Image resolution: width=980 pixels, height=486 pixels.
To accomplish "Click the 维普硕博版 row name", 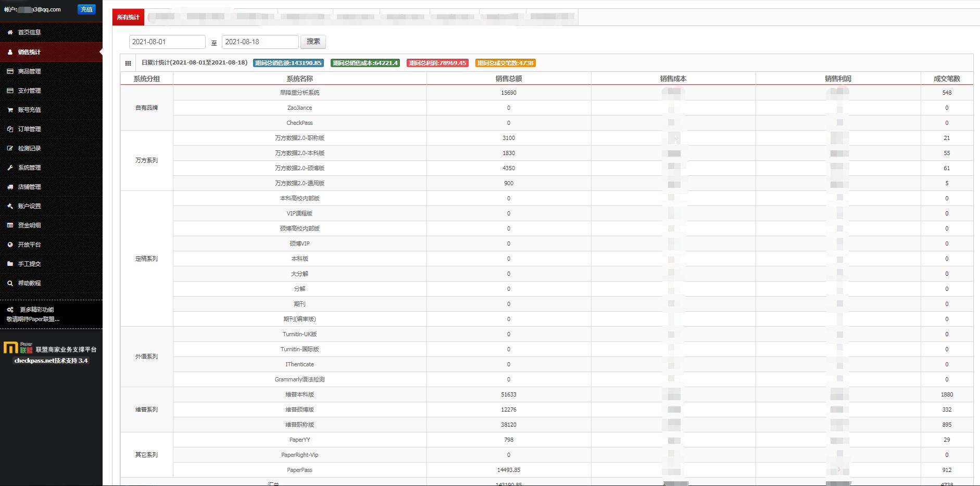I will pyautogui.click(x=300, y=410).
